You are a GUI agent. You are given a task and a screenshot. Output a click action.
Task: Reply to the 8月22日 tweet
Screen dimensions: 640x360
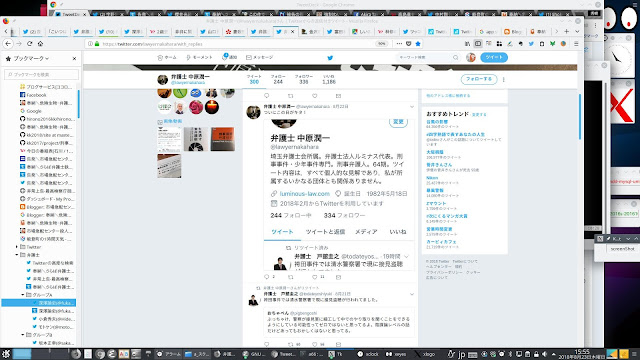[x=267, y=277]
